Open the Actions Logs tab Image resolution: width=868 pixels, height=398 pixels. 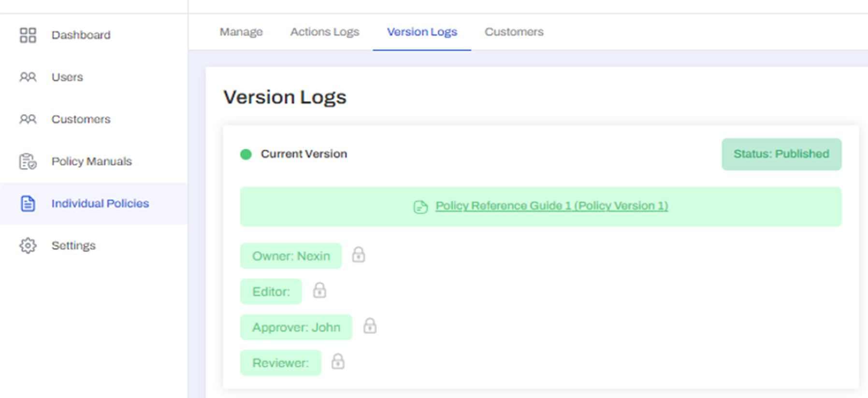click(x=324, y=32)
